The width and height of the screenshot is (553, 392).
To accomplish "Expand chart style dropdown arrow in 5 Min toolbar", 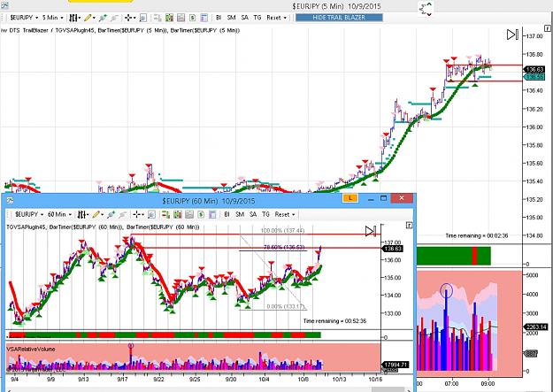I will point(80,18).
